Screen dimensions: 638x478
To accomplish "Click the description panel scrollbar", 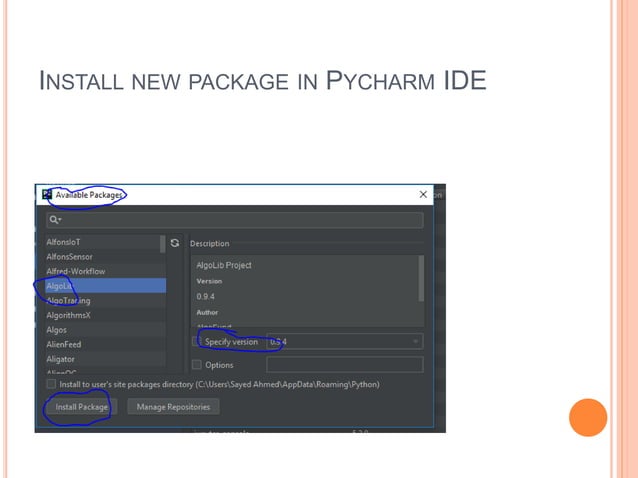I will click(x=421, y=279).
